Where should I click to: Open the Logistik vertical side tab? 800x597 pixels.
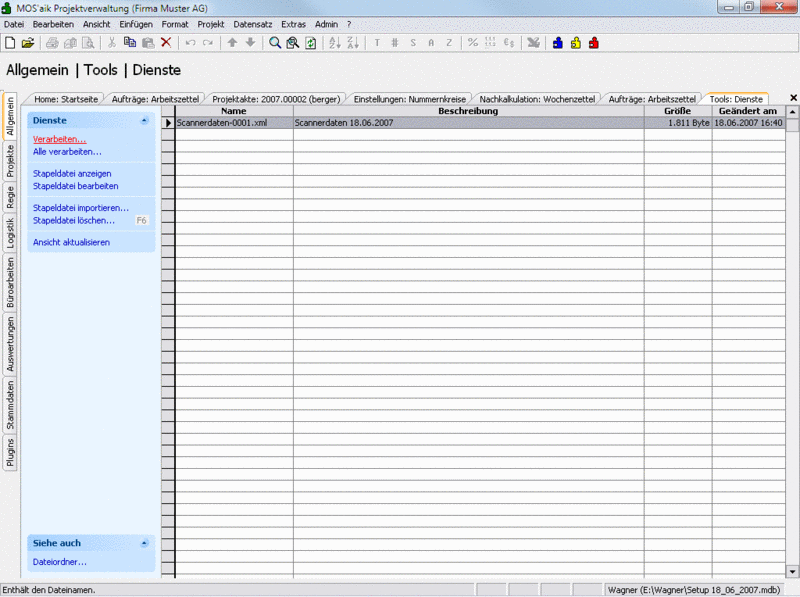(x=10, y=233)
